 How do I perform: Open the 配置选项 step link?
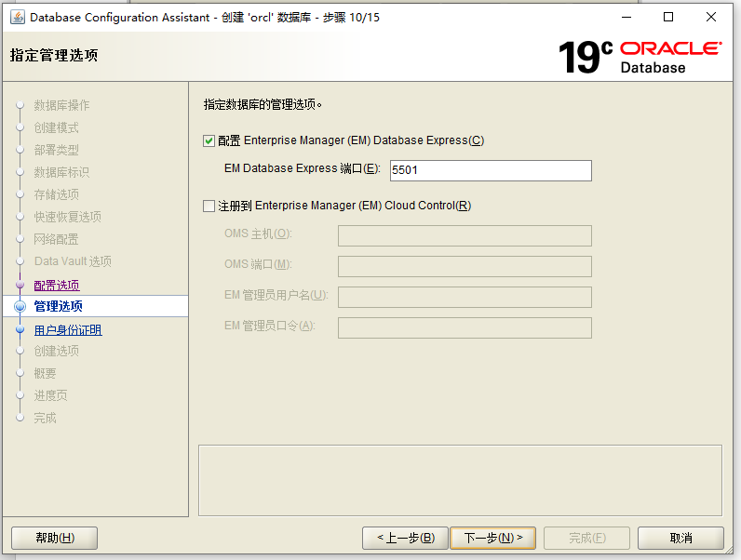[57, 286]
